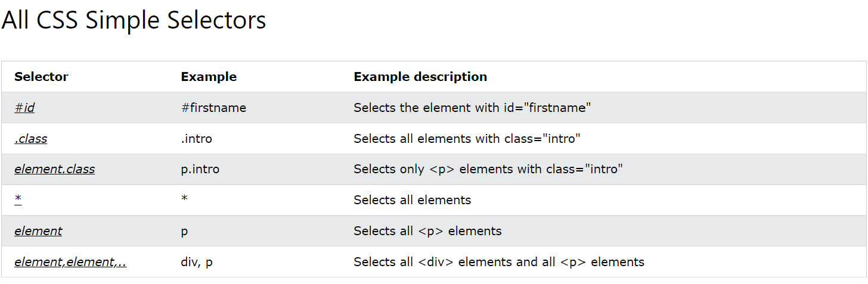The image size is (868, 284).
Task: Click the text "Selects all <p> elements"
Action: point(427,231)
